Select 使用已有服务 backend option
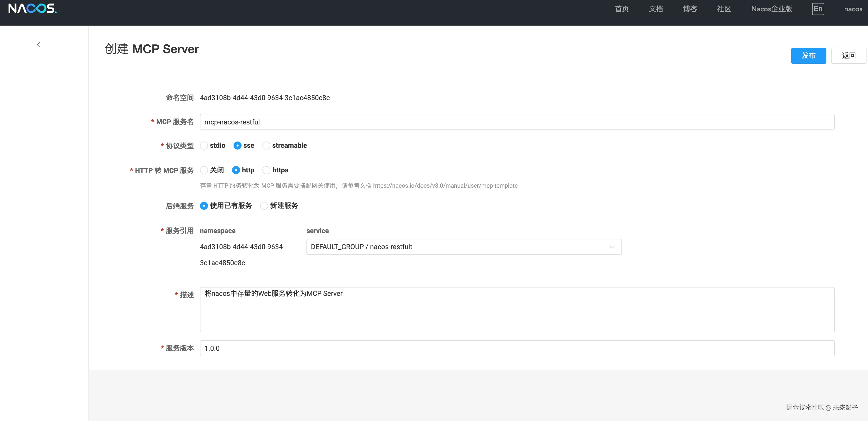This screenshot has width=868, height=421. pos(204,206)
